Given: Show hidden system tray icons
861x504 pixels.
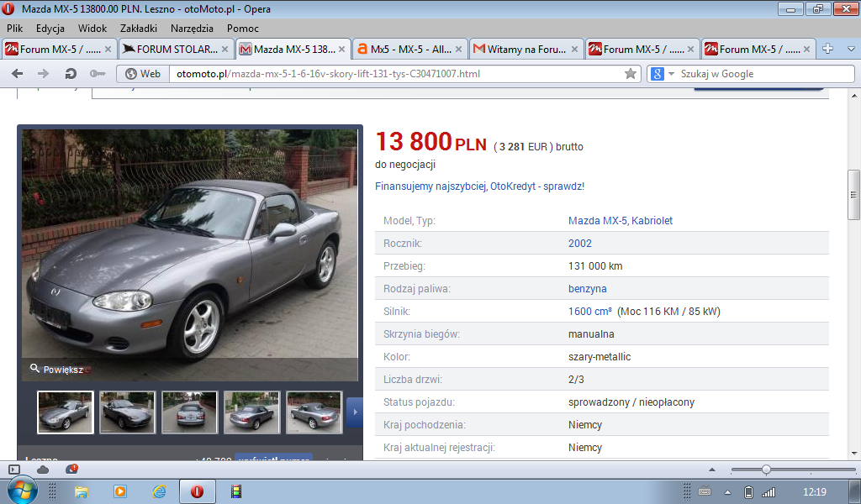Looking at the screenshot, I should 727,492.
